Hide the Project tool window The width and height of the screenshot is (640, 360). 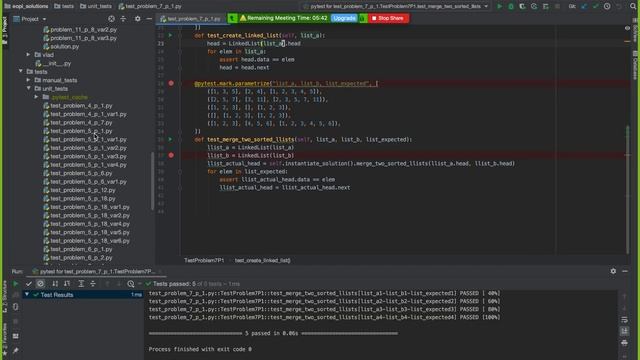[x=149, y=19]
